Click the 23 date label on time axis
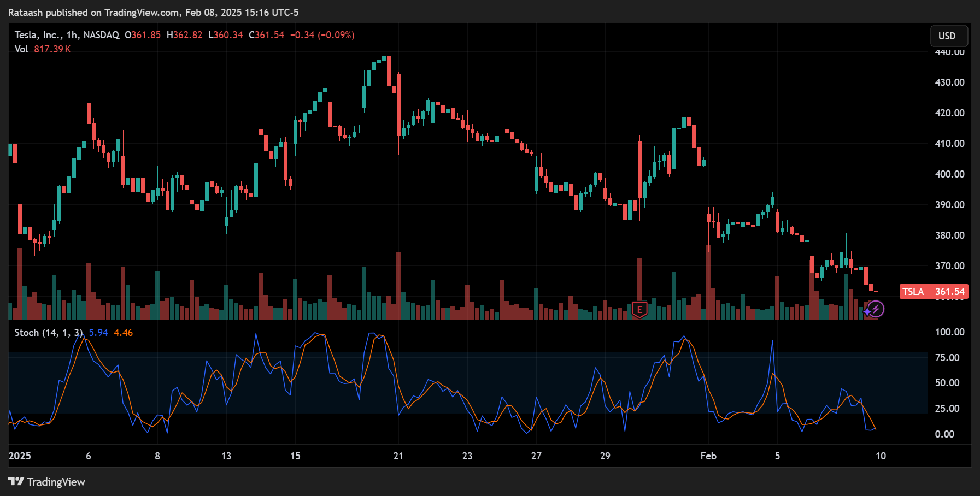 tap(467, 456)
